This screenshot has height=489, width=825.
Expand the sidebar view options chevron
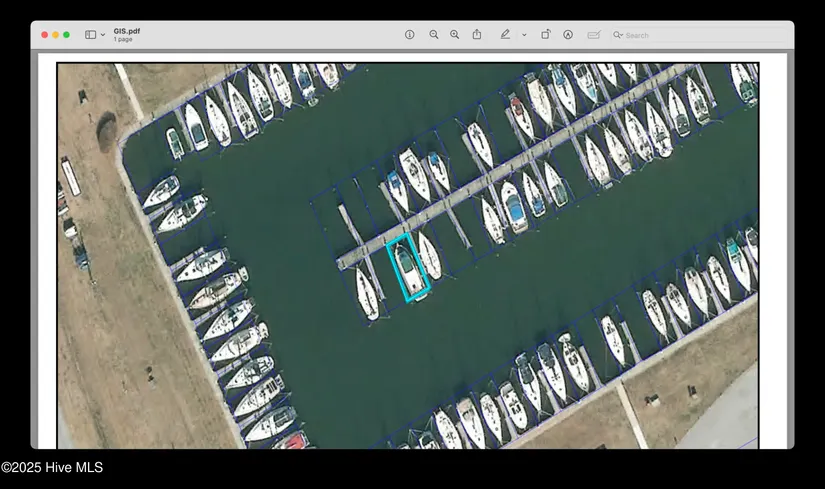[103, 35]
